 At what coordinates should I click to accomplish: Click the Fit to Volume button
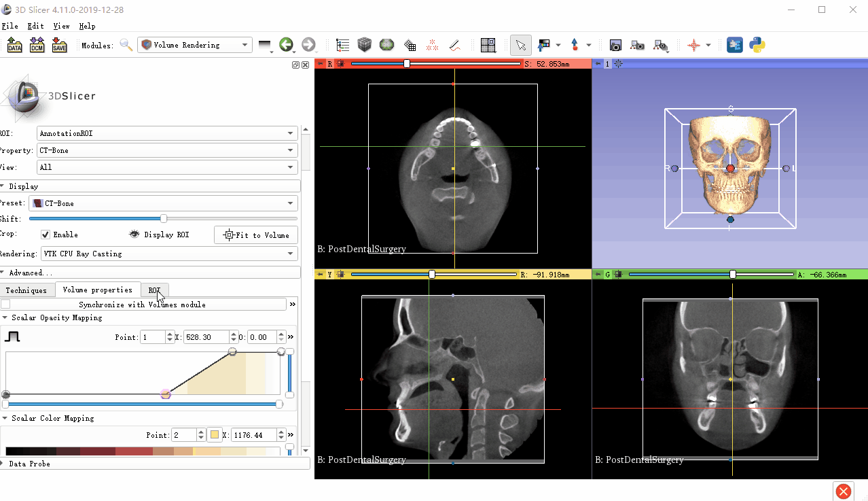pos(256,235)
